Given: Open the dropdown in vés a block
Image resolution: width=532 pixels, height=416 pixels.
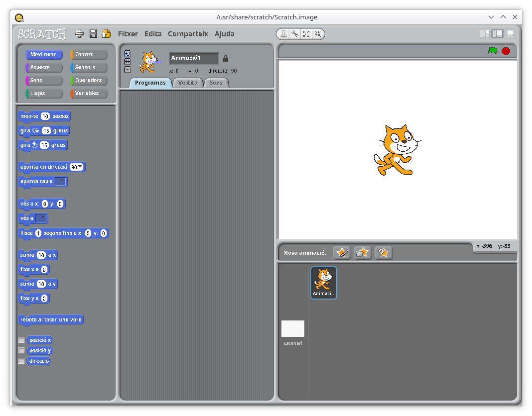Looking at the screenshot, I should click(x=41, y=218).
